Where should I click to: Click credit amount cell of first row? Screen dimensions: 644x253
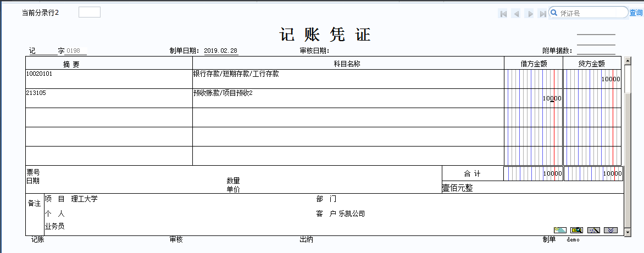[x=593, y=78]
